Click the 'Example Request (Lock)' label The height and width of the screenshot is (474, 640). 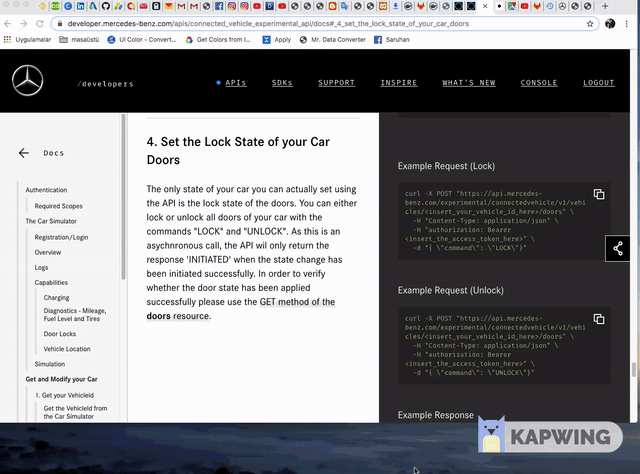(446, 166)
